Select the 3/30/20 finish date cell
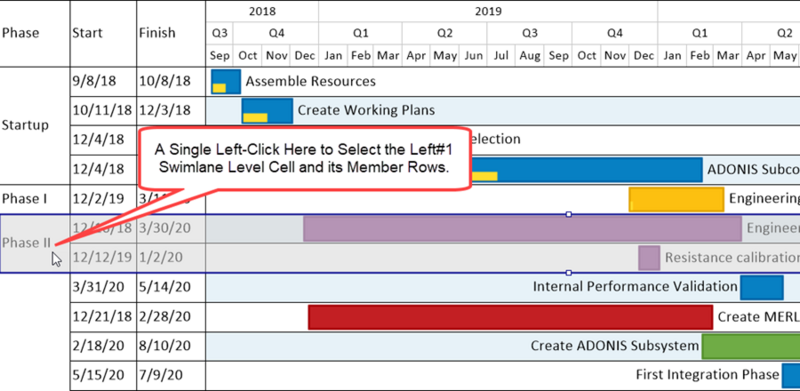 click(171, 228)
